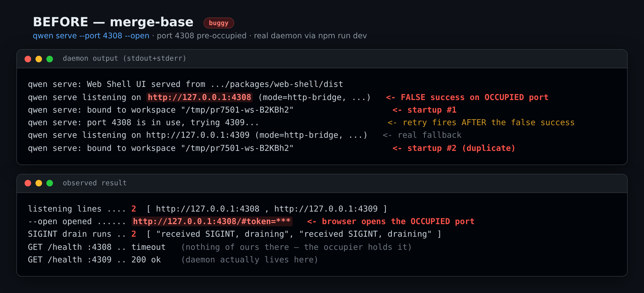Image resolution: width=644 pixels, height=293 pixels.
Task: Click the red dot of observed result window
Action: click(28, 183)
